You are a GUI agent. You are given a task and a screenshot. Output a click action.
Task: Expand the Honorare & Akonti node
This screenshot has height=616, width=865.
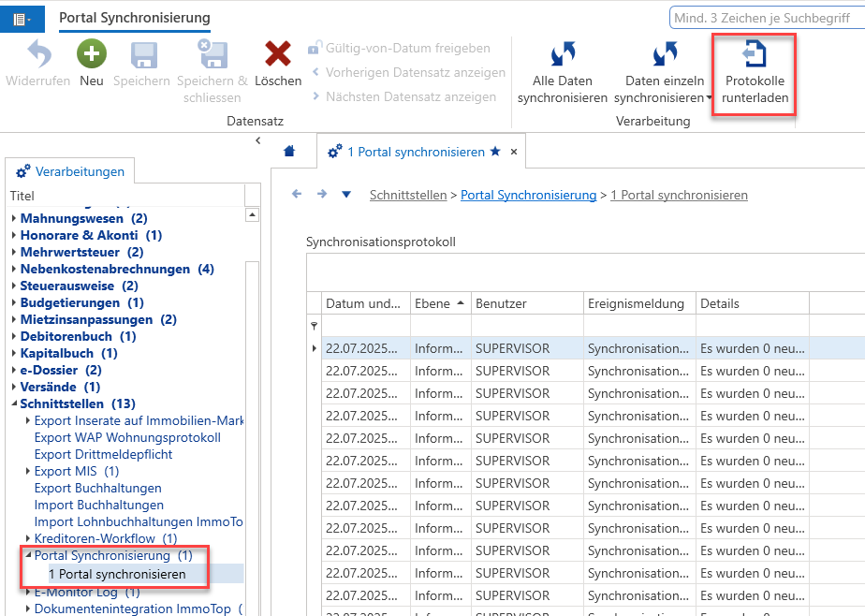(14, 236)
